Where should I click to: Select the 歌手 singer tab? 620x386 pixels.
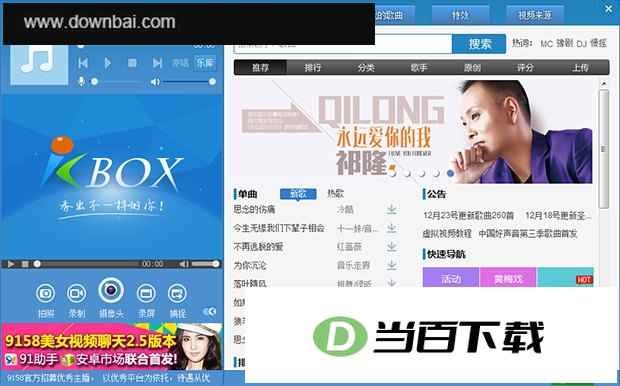(x=419, y=68)
